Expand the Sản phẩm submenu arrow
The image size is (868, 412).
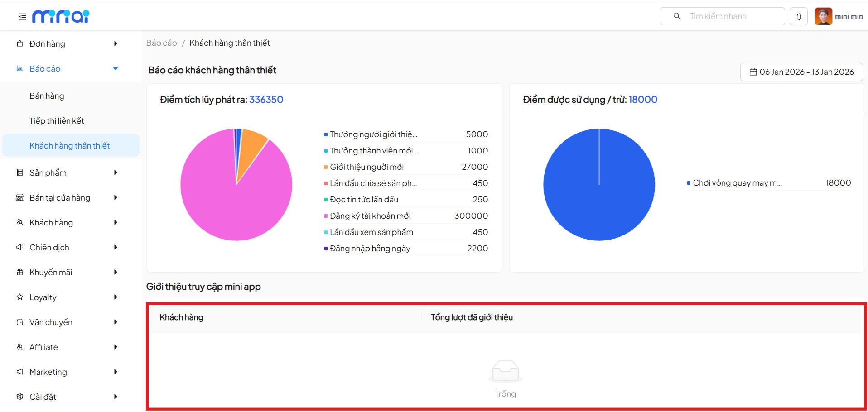[116, 173]
